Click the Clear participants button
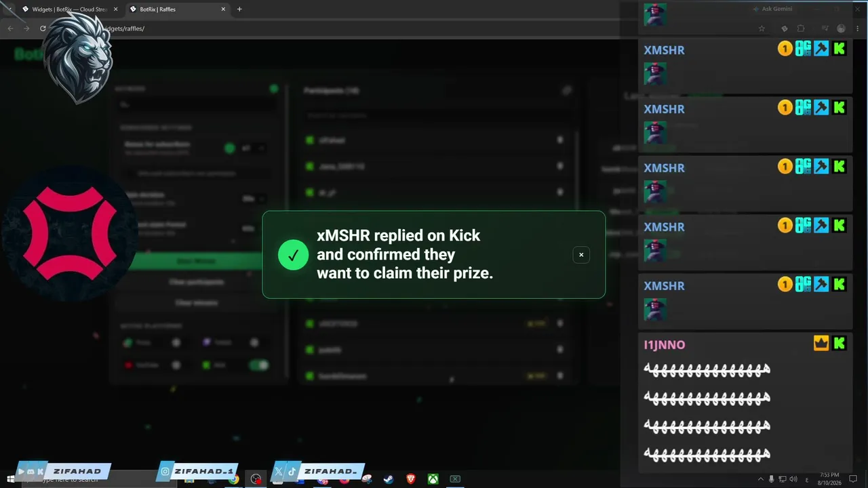 pyautogui.click(x=195, y=282)
